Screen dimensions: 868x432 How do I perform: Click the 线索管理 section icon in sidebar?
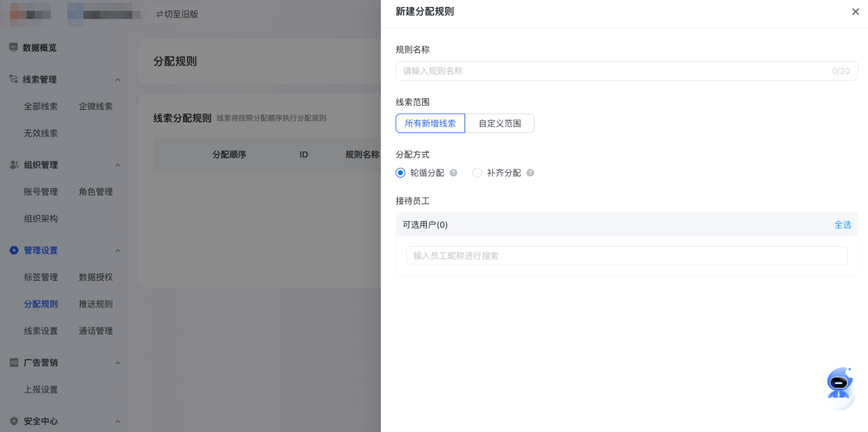14,79
